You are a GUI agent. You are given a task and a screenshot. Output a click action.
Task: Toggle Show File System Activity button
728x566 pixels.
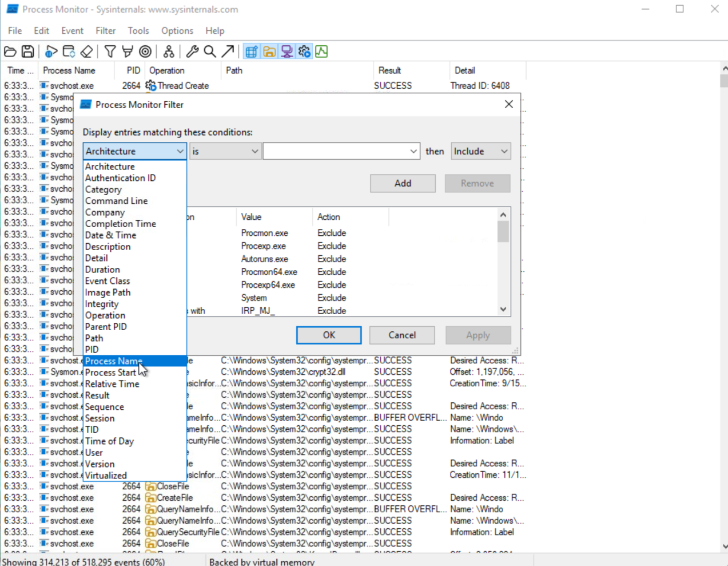(269, 52)
